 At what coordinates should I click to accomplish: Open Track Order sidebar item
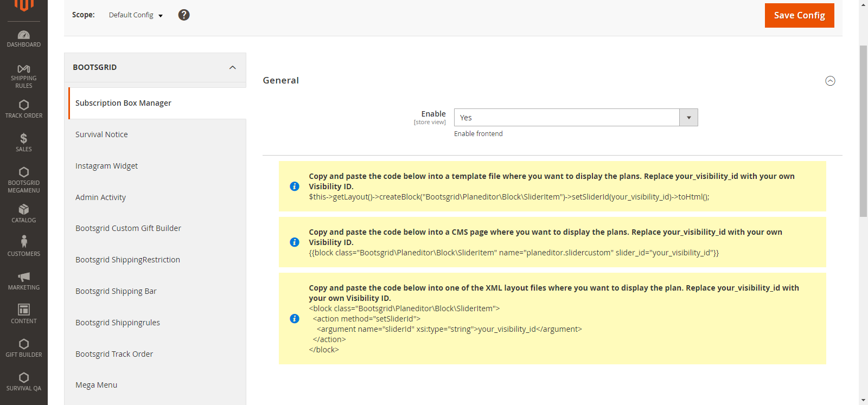24,109
